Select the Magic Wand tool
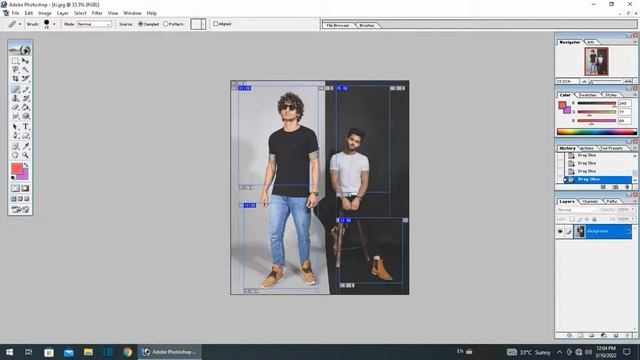Screen dimensions: 640x360 25,70
